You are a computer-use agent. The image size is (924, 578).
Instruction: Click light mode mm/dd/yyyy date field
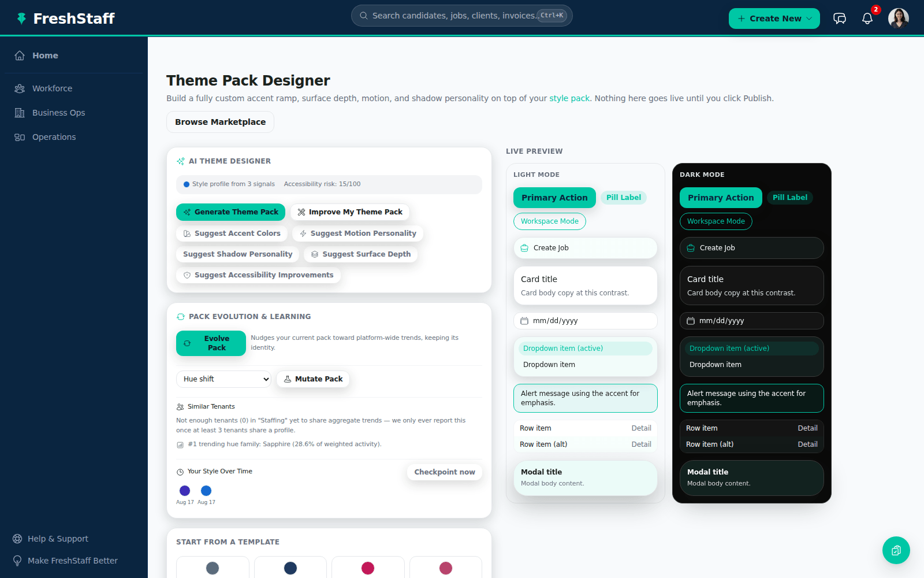[586, 321]
